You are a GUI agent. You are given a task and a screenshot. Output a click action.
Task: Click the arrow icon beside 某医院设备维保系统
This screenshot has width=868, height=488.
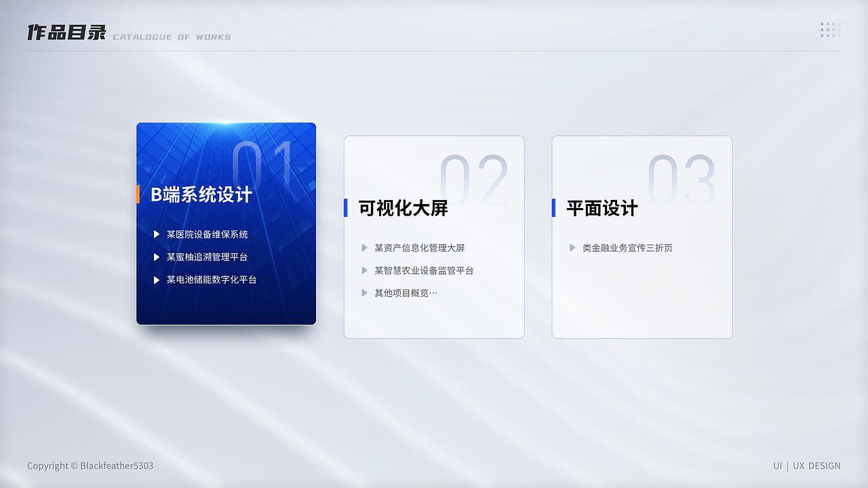click(x=157, y=234)
